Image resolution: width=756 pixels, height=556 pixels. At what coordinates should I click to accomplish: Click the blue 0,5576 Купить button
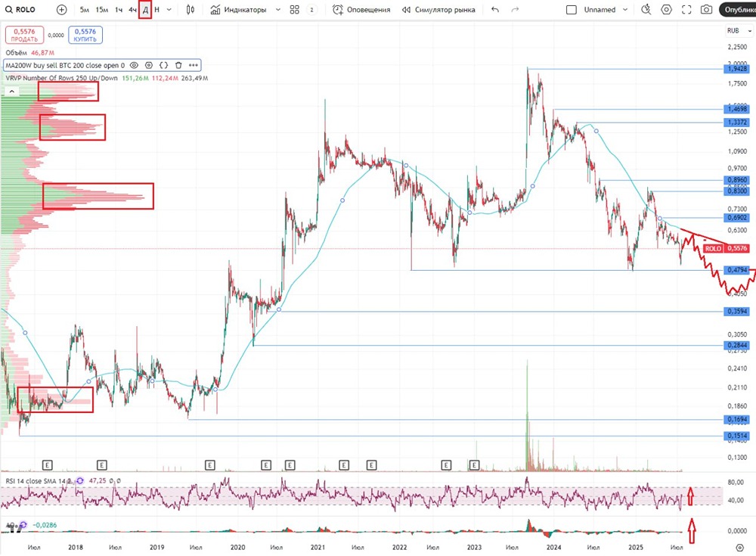pyautogui.click(x=85, y=35)
